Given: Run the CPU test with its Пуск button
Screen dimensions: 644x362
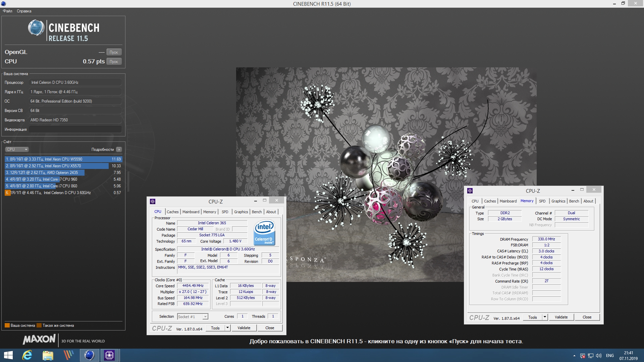Looking at the screenshot, I should [x=114, y=62].
